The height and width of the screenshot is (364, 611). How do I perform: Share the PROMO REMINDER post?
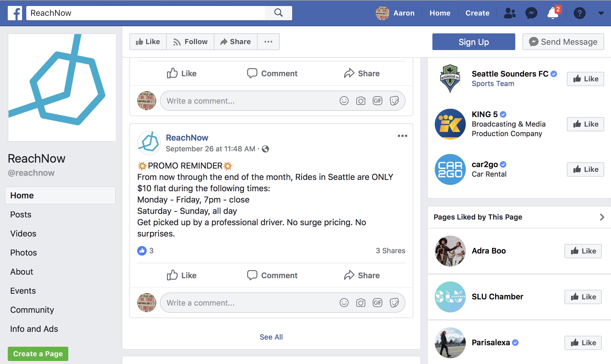coord(361,275)
